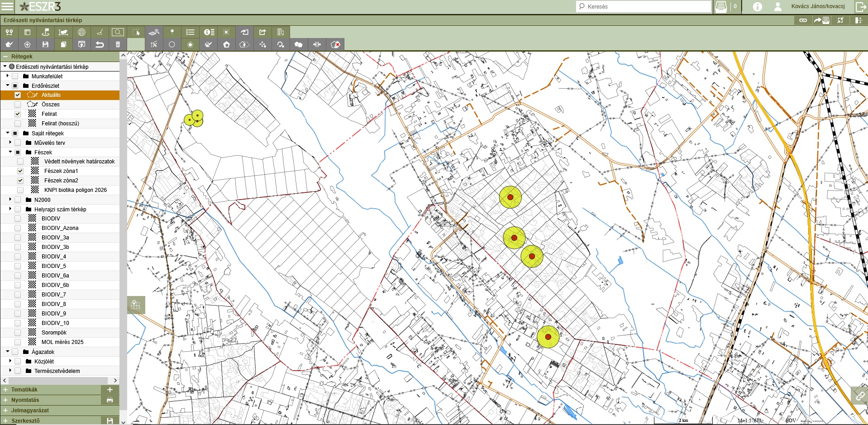
Task: Click the printer button beside Nyomtatás
Action: 110,400
